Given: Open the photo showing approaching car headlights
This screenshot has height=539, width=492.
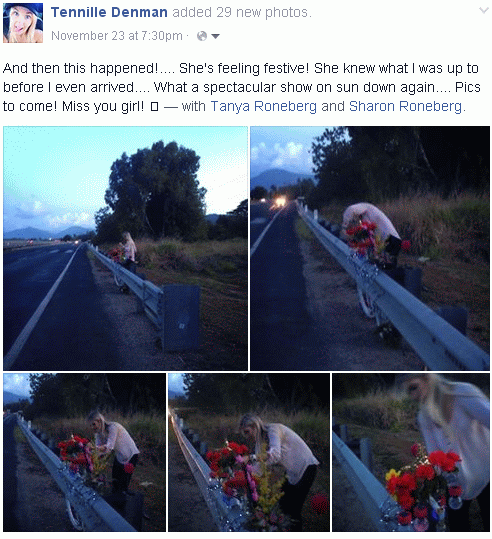Looking at the screenshot, I should pyautogui.click(x=370, y=248).
